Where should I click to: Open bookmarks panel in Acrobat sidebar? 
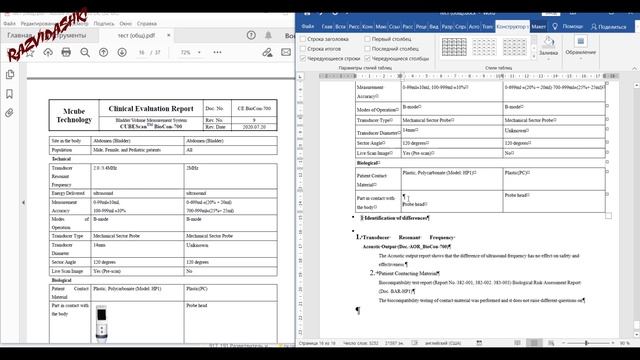click(10, 94)
